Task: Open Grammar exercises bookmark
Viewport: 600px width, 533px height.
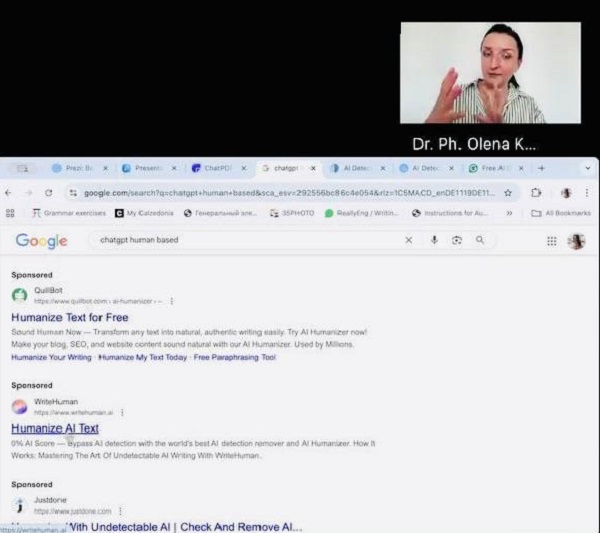Action: click(69, 213)
